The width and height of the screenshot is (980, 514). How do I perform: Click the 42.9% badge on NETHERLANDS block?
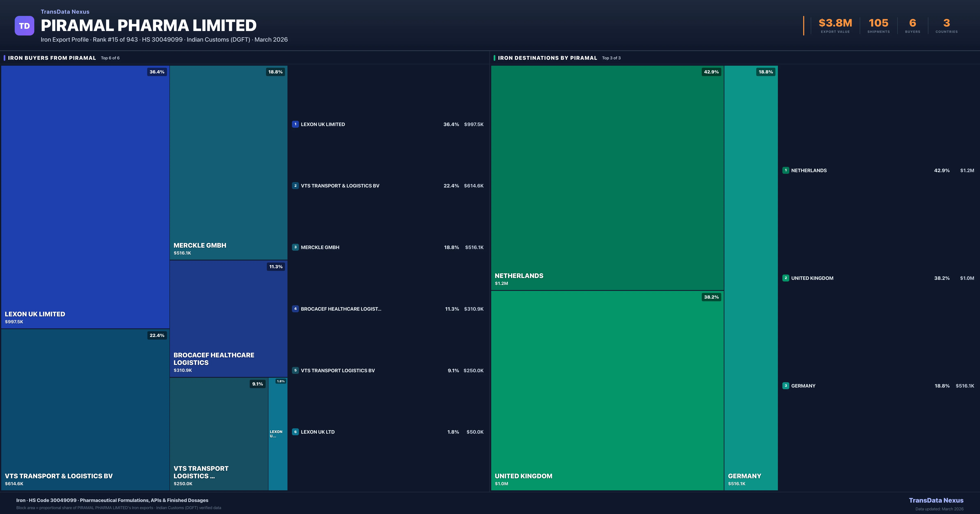pyautogui.click(x=711, y=72)
